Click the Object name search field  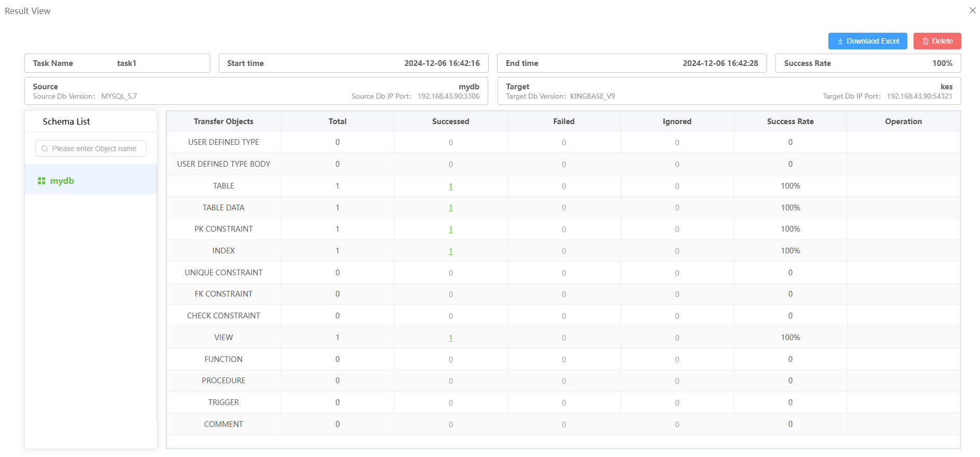pos(94,149)
